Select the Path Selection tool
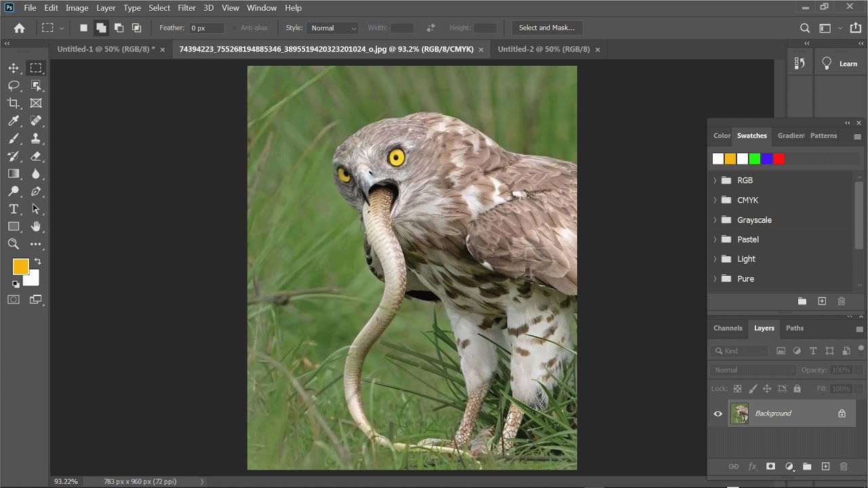Viewport: 868px width, 488px height. [36, 209]
